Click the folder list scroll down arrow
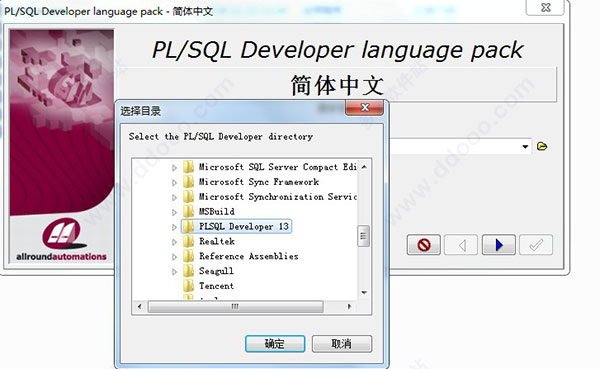Viewport: 600px width, 369px height. [x=364, y=293]
